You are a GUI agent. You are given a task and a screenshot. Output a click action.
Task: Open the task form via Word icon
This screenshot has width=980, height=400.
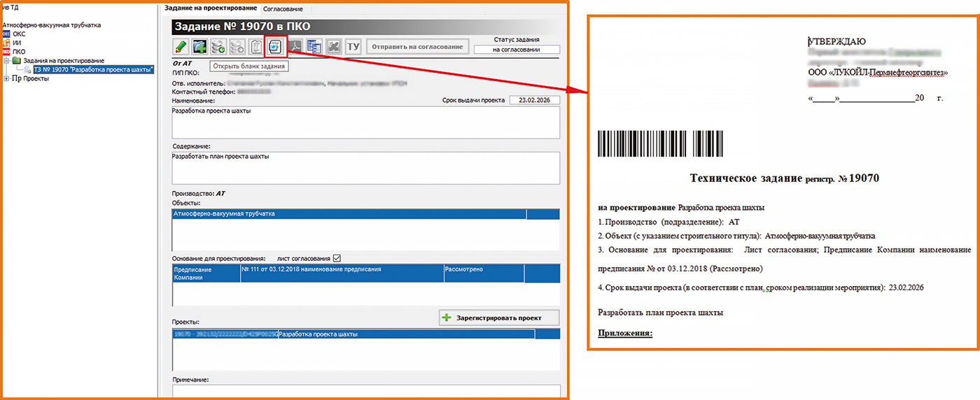276,47
